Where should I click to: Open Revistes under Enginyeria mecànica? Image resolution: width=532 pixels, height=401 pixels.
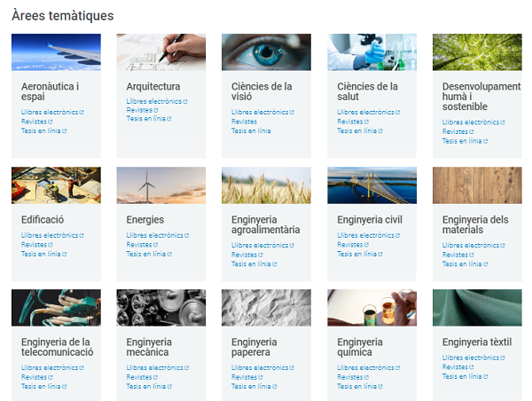point(142,377)
